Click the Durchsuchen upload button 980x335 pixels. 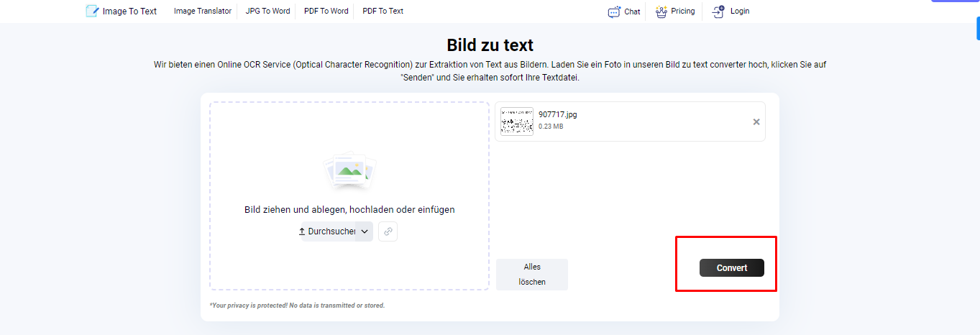pos(326,231)
